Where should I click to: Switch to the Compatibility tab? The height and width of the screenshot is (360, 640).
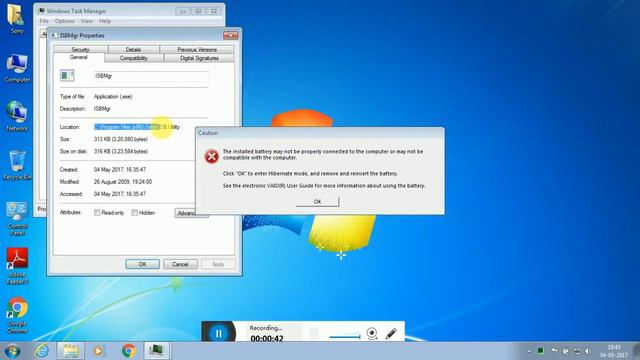tap(133, 58)
